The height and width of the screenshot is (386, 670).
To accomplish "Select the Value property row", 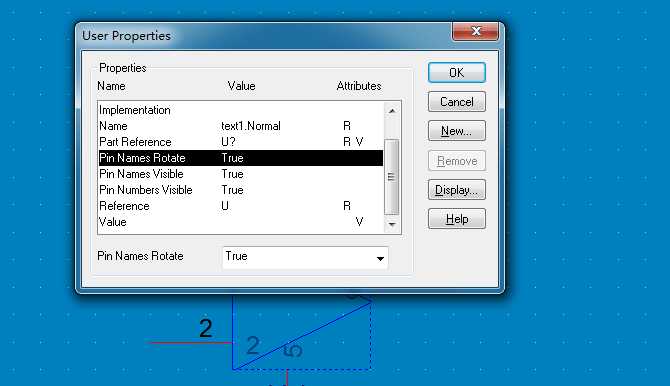I will [241, 222].
